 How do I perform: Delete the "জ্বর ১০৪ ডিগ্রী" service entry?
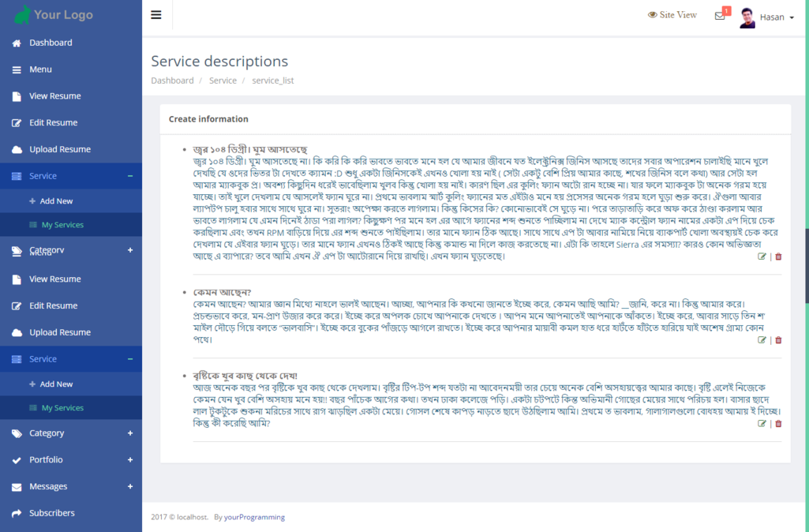[x=778, y=257]
